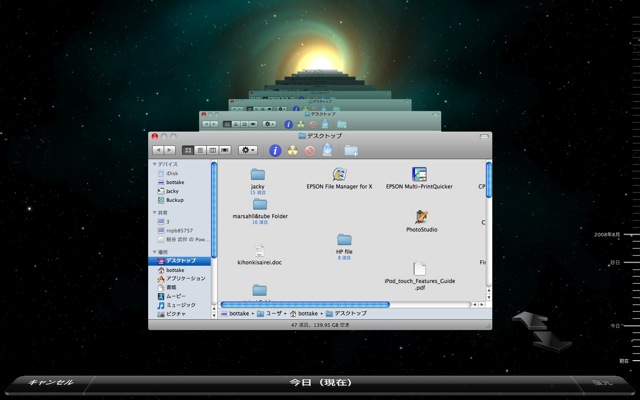
Task: Collapse the 共有 sidebar section
Action: click(x=155, y=213)
